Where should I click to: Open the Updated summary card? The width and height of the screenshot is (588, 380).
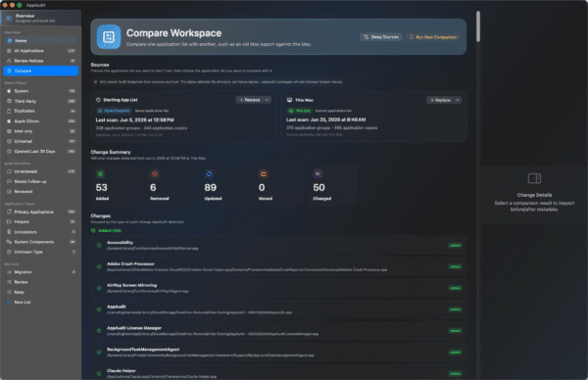tap(221, 185)
